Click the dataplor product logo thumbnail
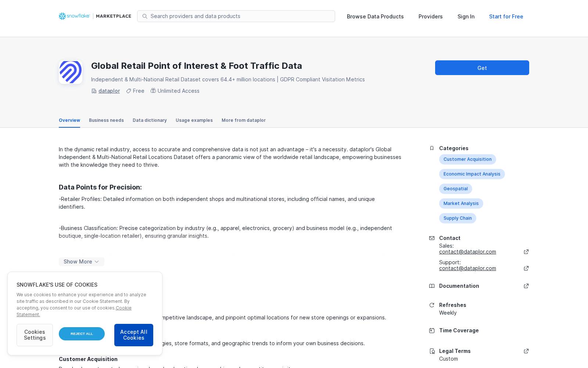 (x=71, y=72)
